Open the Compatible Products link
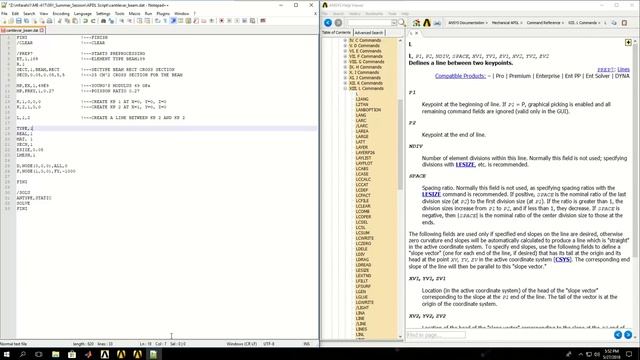This screenshot has height=360, width=640. [x=460, y=76]
